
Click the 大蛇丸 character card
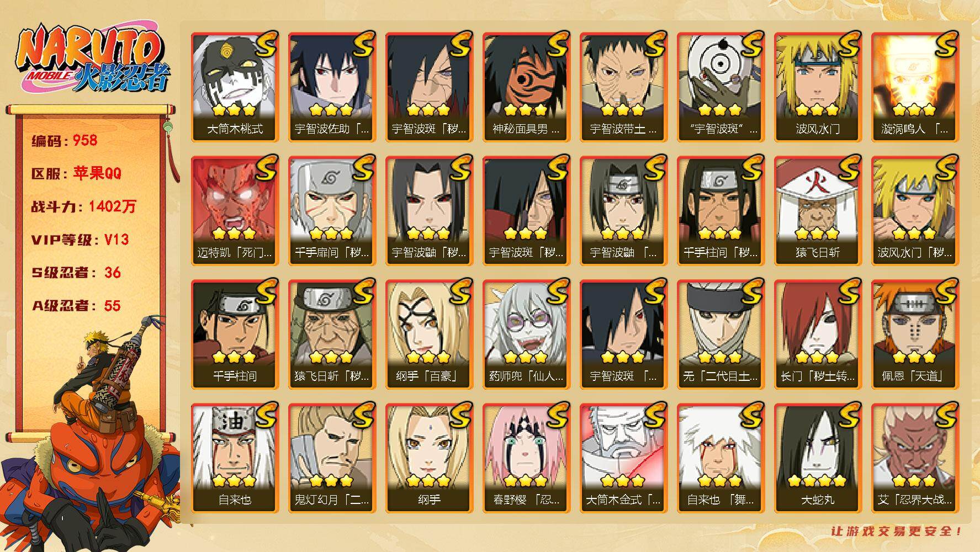pyautogui.click(x=818, y=458)
